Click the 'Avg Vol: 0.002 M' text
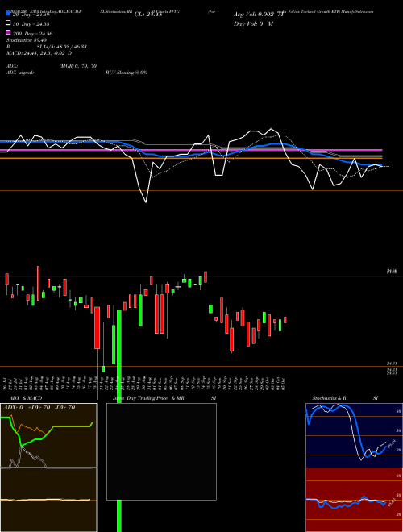Screen dimensions: 403x532 pos(259,15)
